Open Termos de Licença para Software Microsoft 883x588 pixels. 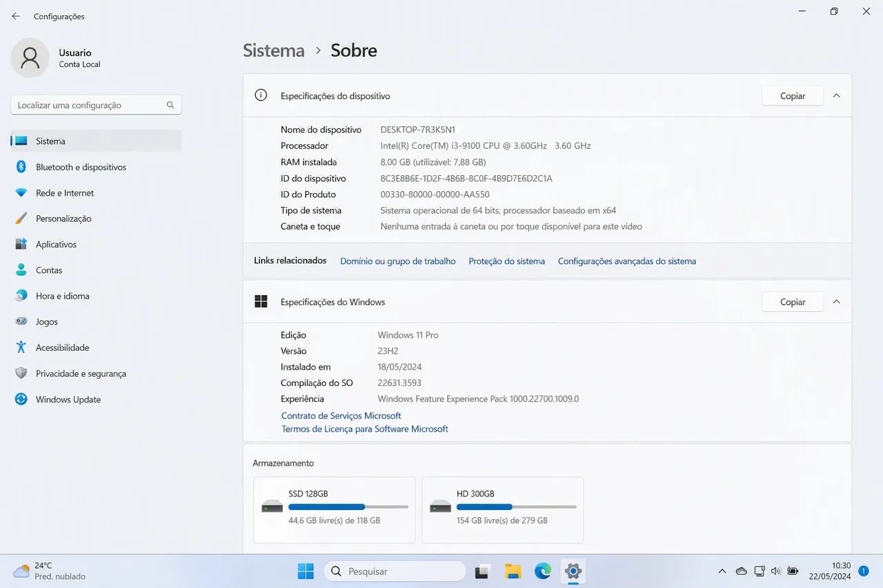click(x=364, y=429)
